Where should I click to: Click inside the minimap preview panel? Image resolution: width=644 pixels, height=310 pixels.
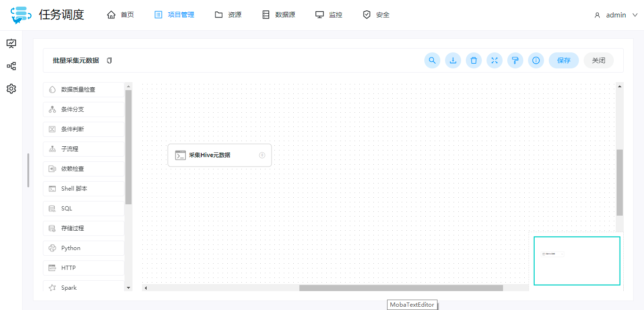click(577, 260)
